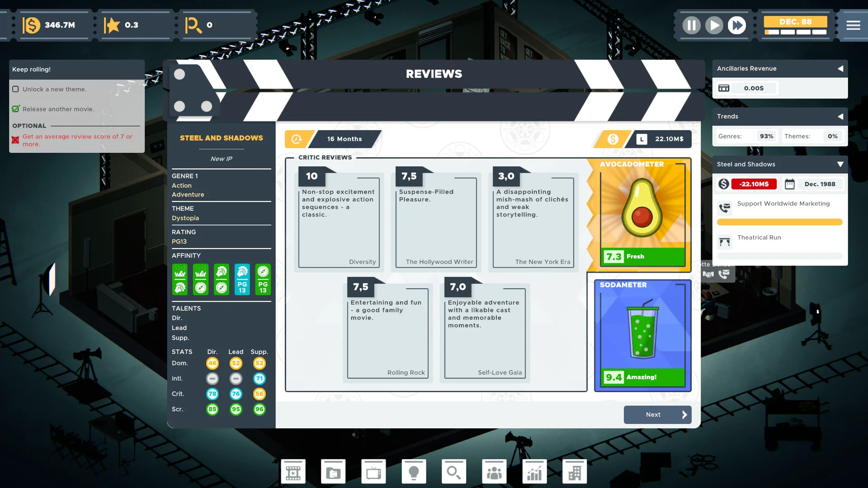Collapse the Trends panel

click(x=841, y=117)
